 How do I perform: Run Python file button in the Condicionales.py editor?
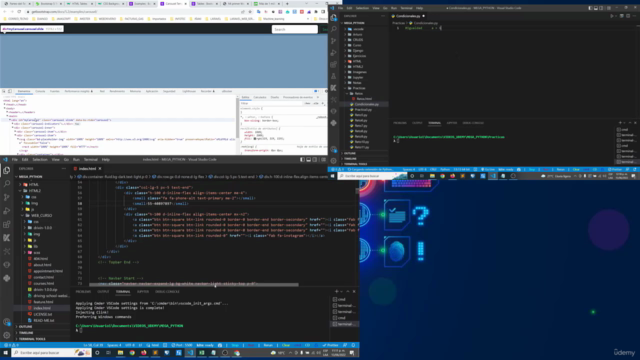(612, 16)
